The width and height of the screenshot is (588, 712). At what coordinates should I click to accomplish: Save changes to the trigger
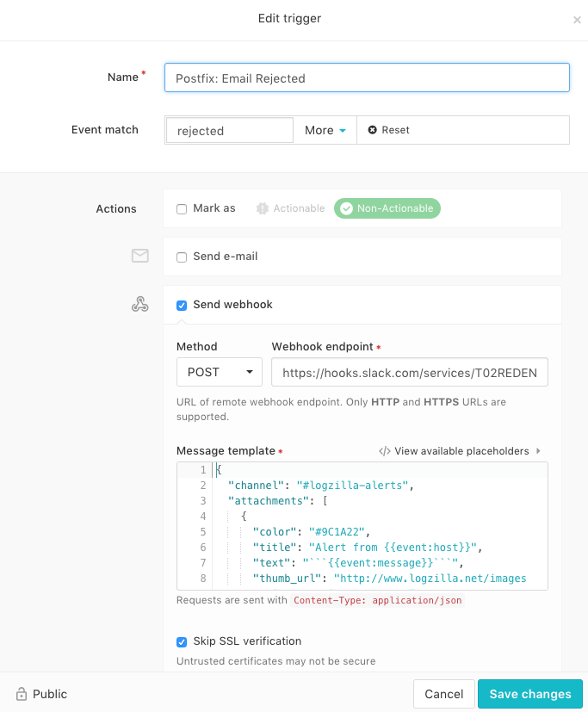pyautogui.click(x=530, y=694)
